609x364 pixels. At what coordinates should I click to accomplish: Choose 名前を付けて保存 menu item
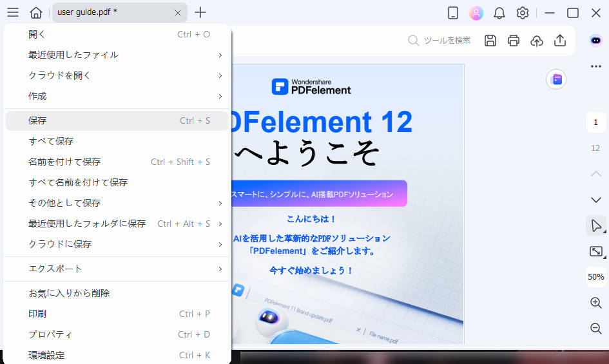tap(117, 162)
